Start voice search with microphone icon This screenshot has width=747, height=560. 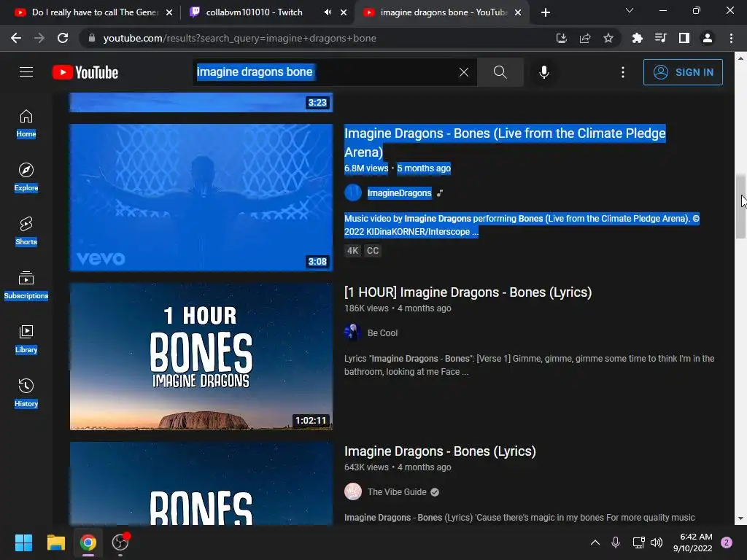[x=544, y=72]
